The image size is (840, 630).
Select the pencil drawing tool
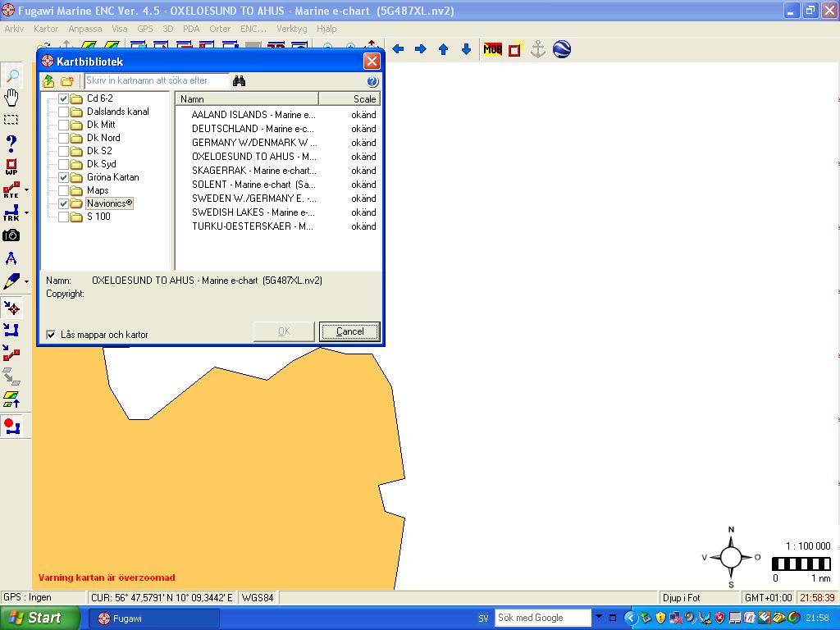pyautogui.click(x=11, y=281)
